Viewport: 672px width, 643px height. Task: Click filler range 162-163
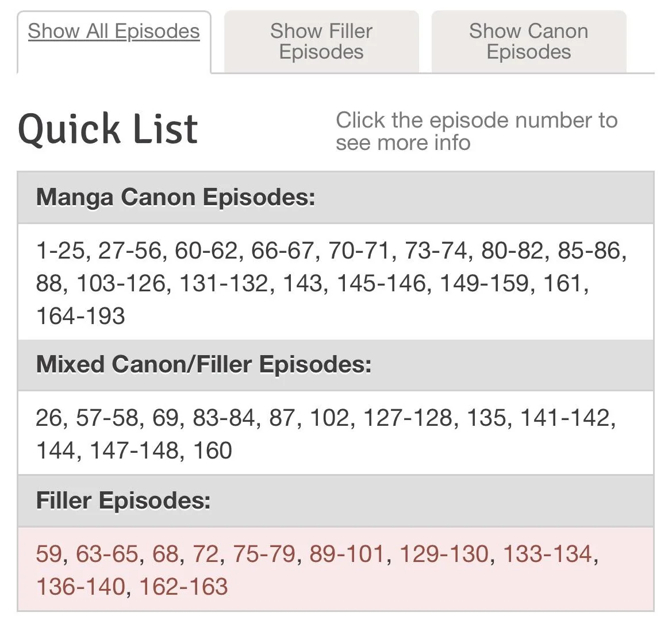[185, 587]
